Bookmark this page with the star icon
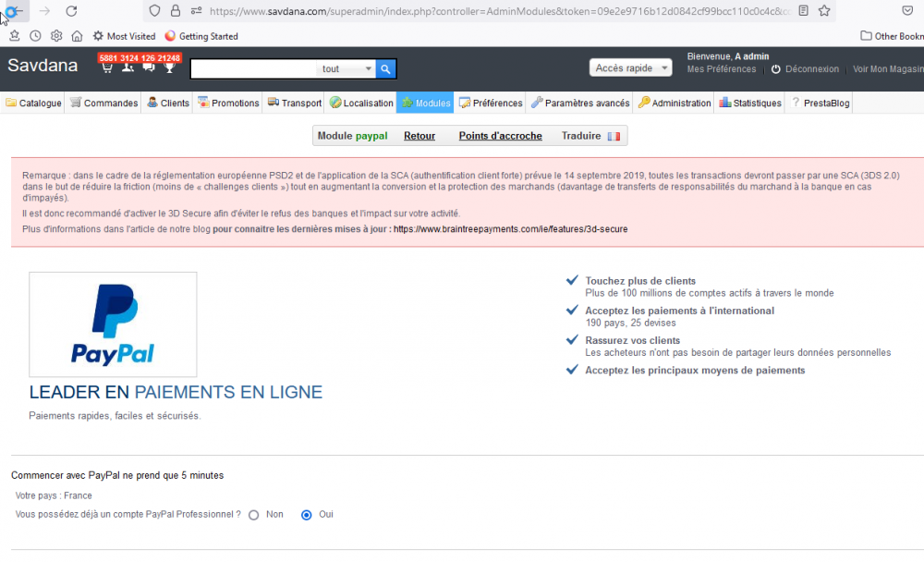The width and height of the screenshot is (924, 562). pyautogui.click(x=824, y=10)
